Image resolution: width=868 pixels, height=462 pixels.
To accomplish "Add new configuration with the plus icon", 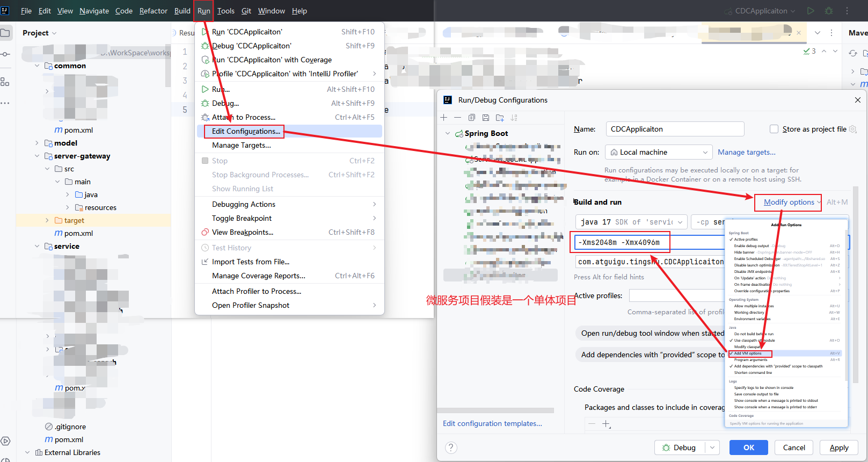I will (x=443, y=118).
